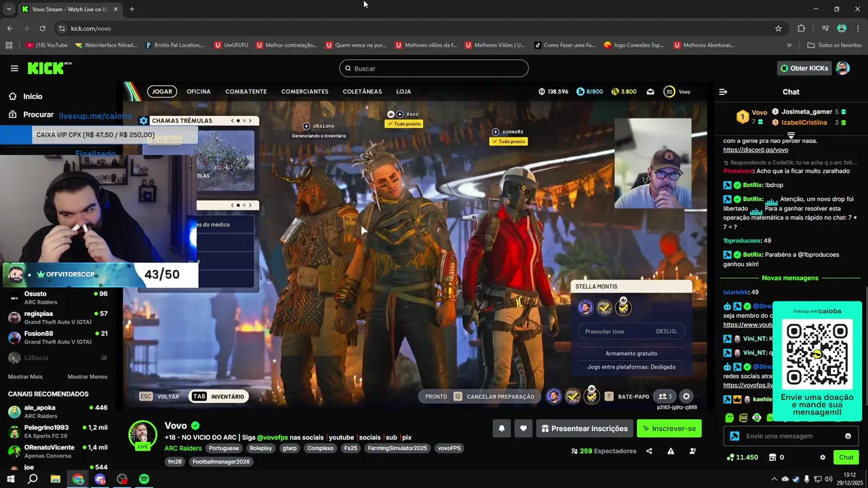Click CANCELAR PREPARAÇÃO in the game
The width and height of the screenshot is (868, 488).
point(500,396)
